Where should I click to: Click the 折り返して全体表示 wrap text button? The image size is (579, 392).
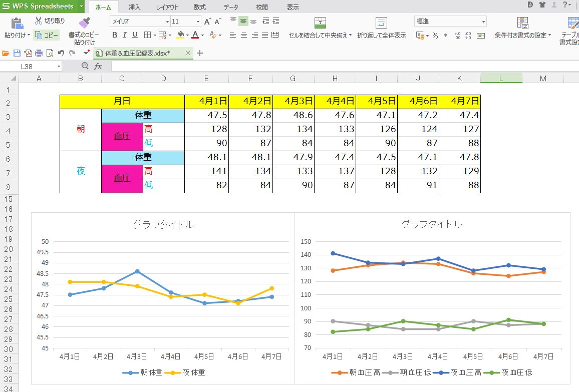coord(381,28)
